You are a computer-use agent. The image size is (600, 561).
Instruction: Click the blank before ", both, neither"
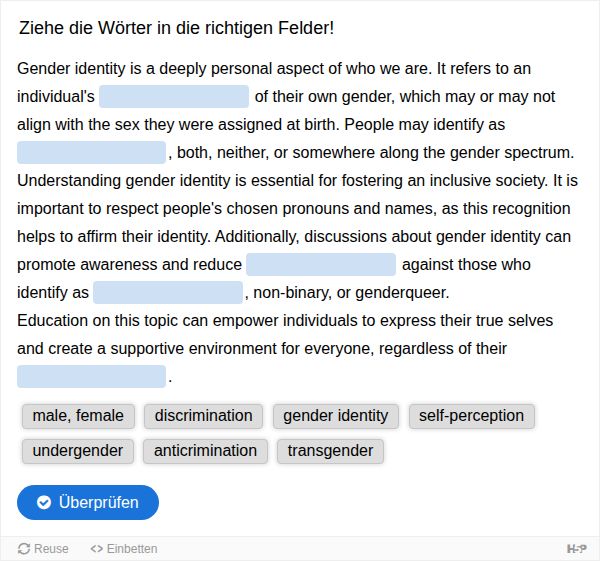click(x=91, y=152)
